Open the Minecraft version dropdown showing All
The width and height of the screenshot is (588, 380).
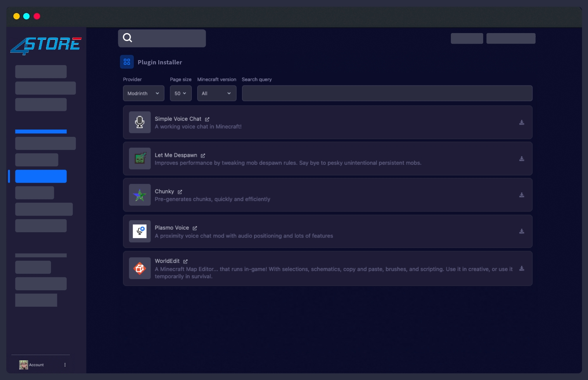217,93
